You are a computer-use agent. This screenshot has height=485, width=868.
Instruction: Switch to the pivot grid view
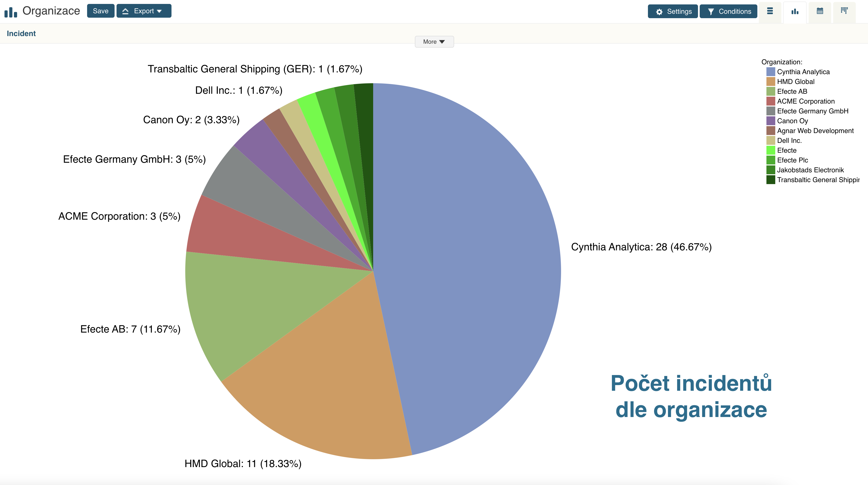[844, 11]
